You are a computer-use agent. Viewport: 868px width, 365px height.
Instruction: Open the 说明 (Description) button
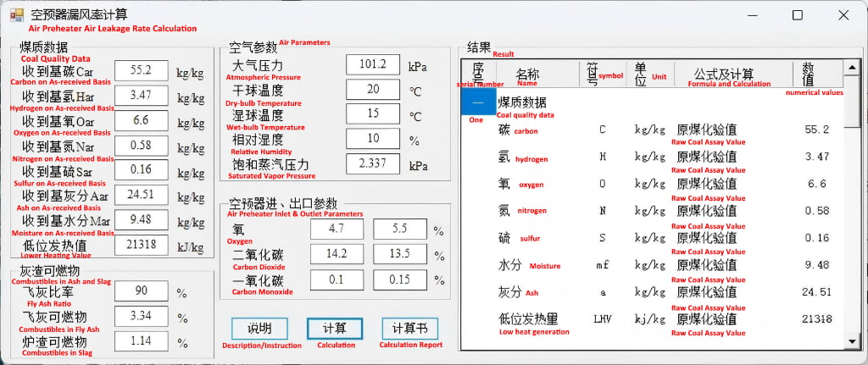click(259, 329)
